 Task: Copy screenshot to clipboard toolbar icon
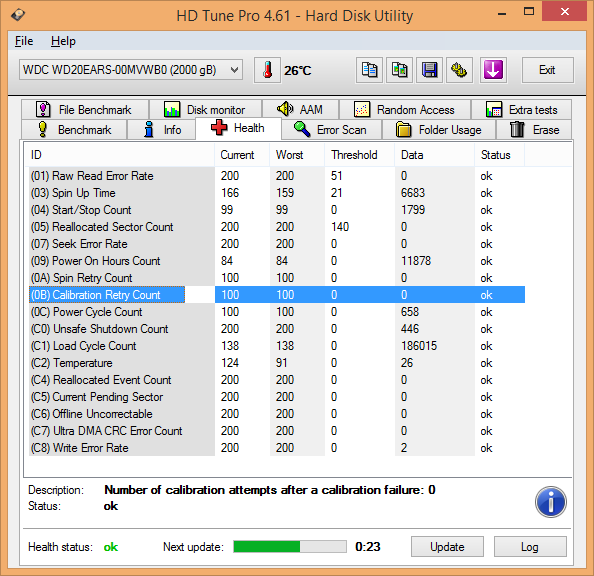click(399, 70)
